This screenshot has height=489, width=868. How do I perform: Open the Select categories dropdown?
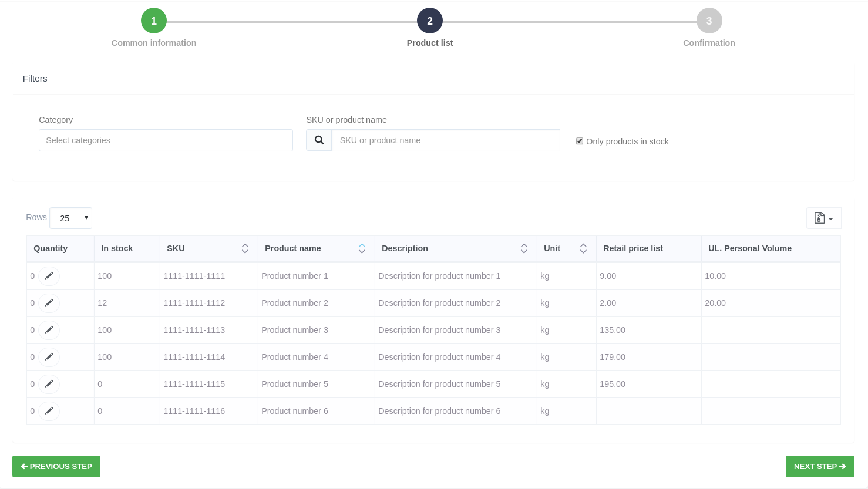click(x=166, y=140)
